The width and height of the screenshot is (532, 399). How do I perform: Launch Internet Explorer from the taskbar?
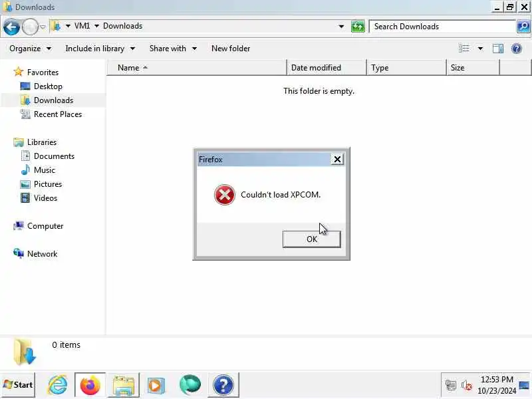tap(57, 385)
